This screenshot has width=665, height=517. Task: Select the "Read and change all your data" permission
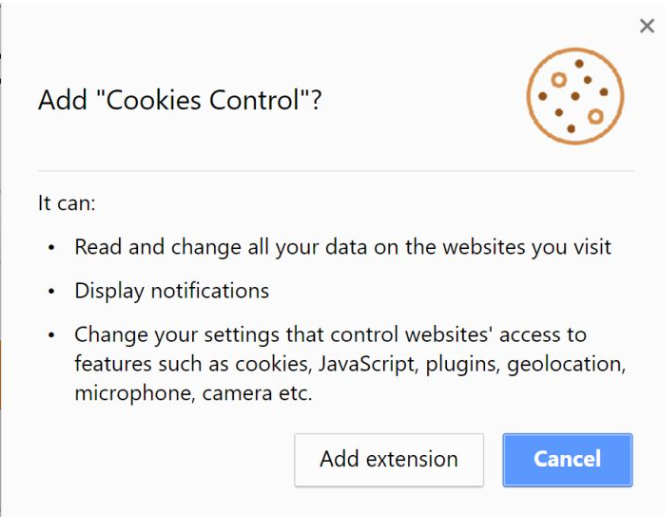342,246
